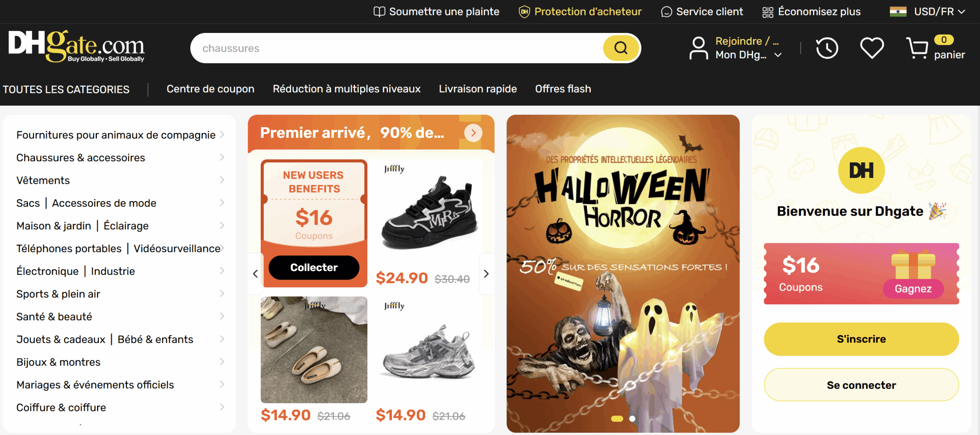Image resolution: width=980 pixels, height=435 pixels.
Task: Click the user account profile icon
Action: click(x=699, y=48)
